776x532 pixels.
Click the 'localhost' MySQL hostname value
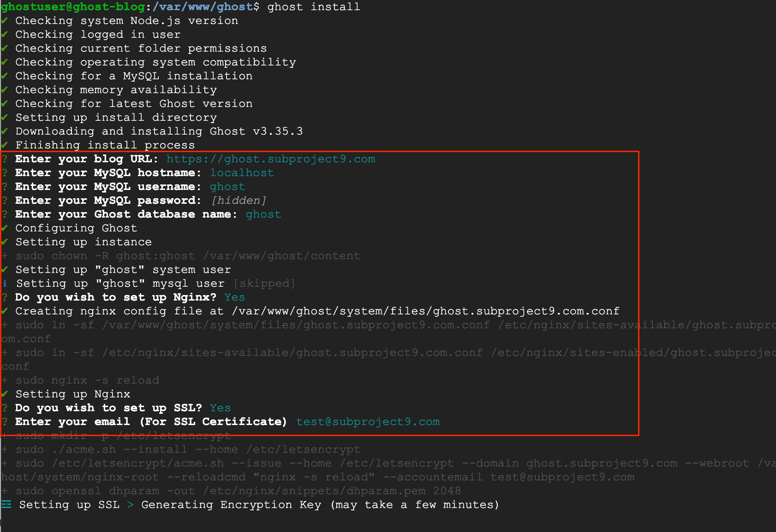tap(242, 173)
